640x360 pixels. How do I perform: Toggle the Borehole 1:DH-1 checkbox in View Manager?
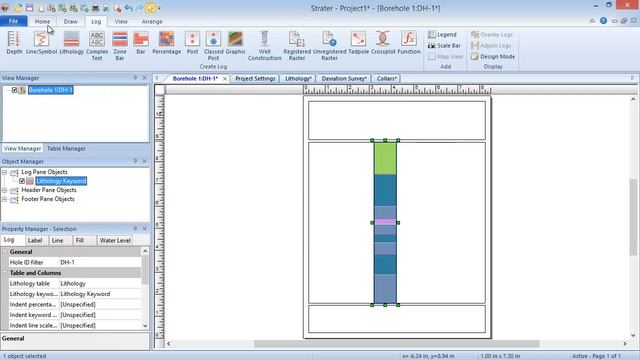14,90
